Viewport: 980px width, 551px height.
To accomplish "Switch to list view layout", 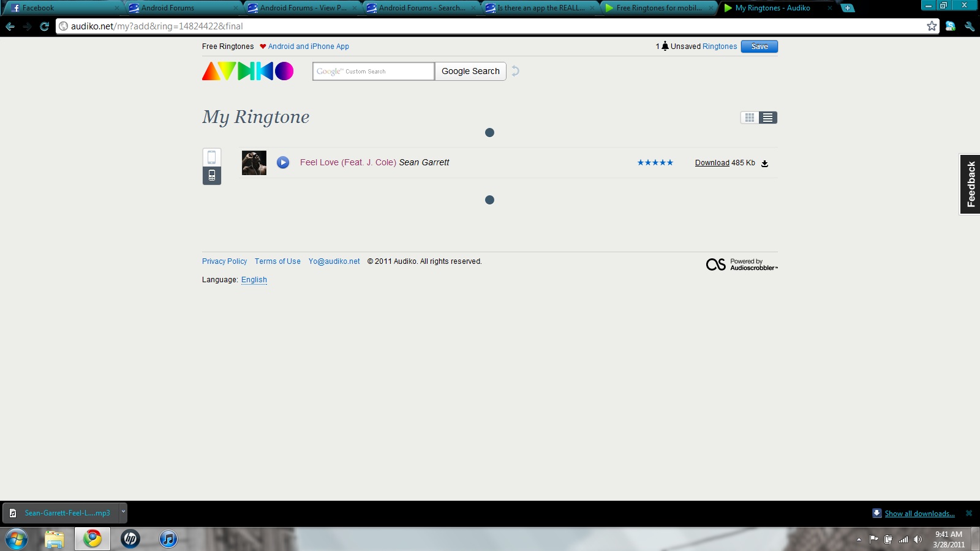I will point(768,118).
